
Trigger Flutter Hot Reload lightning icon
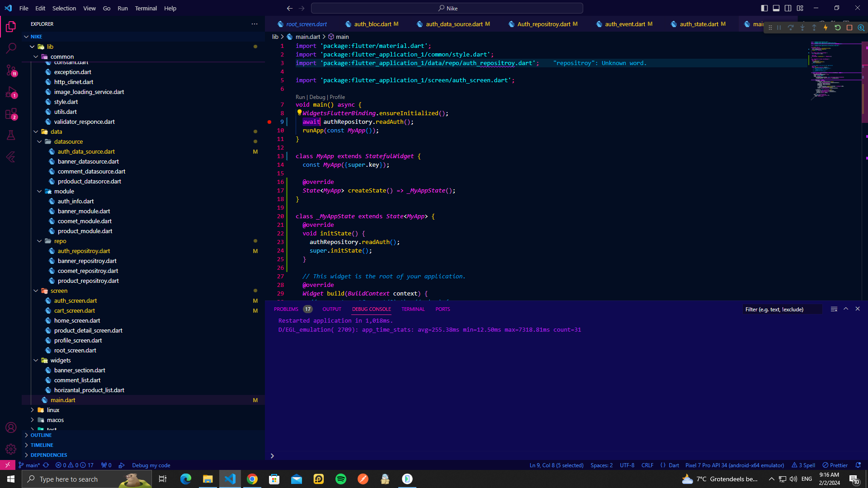pos(826,28)
